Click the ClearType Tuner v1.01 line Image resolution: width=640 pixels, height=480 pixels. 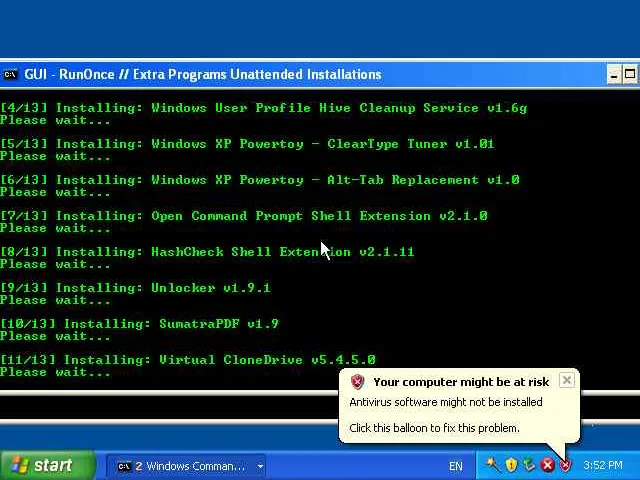click(247, 144)
